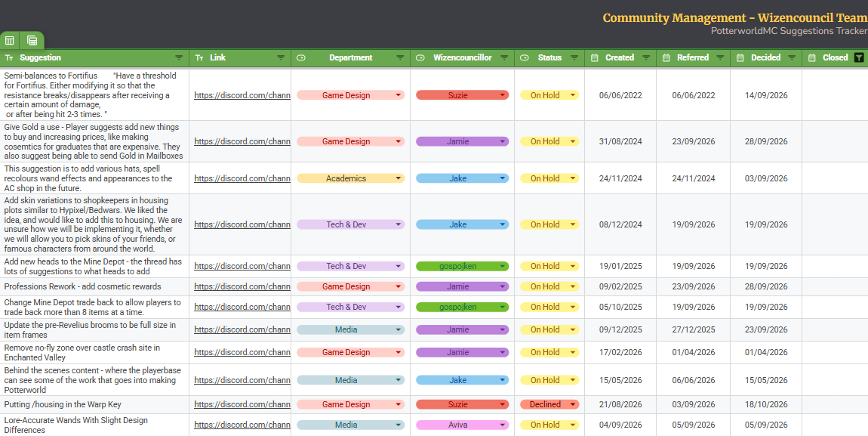This screenshot has width=868, height=436.
Task: Open the Aviva wizencouncillor dropdown
Action: 462,425
